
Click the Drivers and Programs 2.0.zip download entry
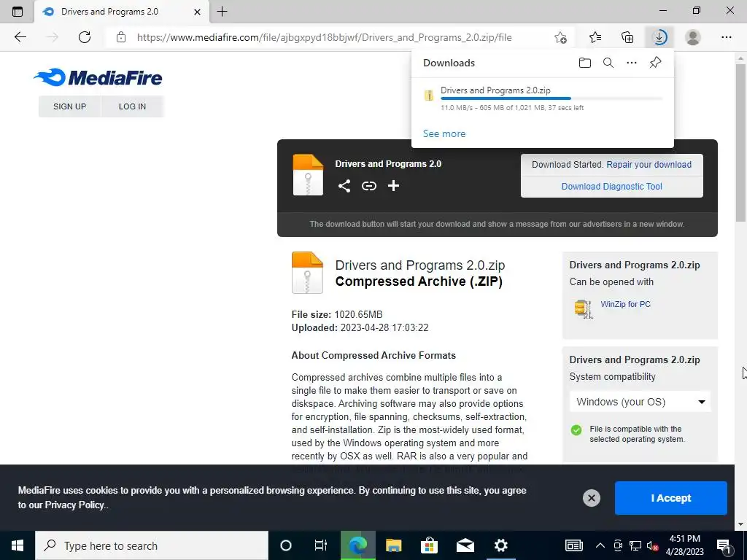pos(543,98)
